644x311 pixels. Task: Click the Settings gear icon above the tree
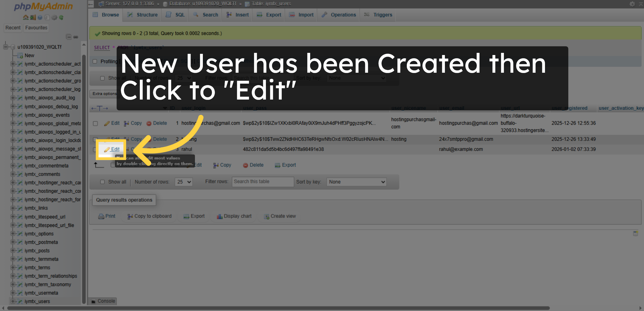(x=54, y=17)
